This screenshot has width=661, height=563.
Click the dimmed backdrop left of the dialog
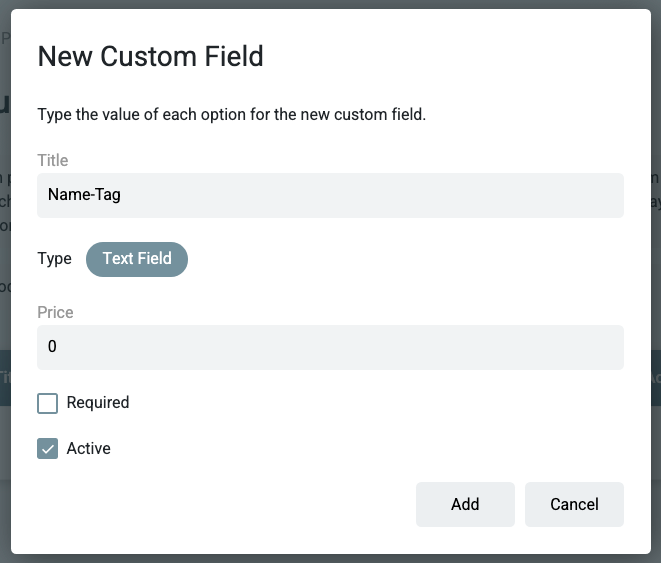(5, 300)
